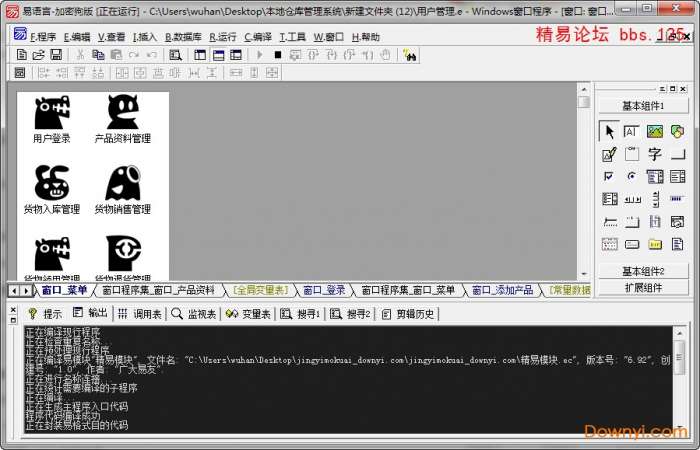Screen dimensions: 700x450
Task: Open the 调用表 panel tab
Action: pyautogui.click(x=140, y=314)
